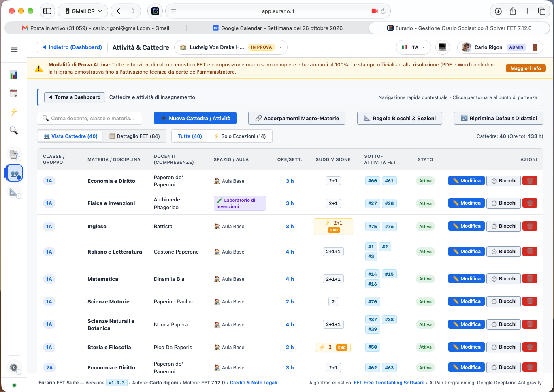Open the magnifying glass sidebar icon
The height and width of the screenshot is (392, 554).
14,130
